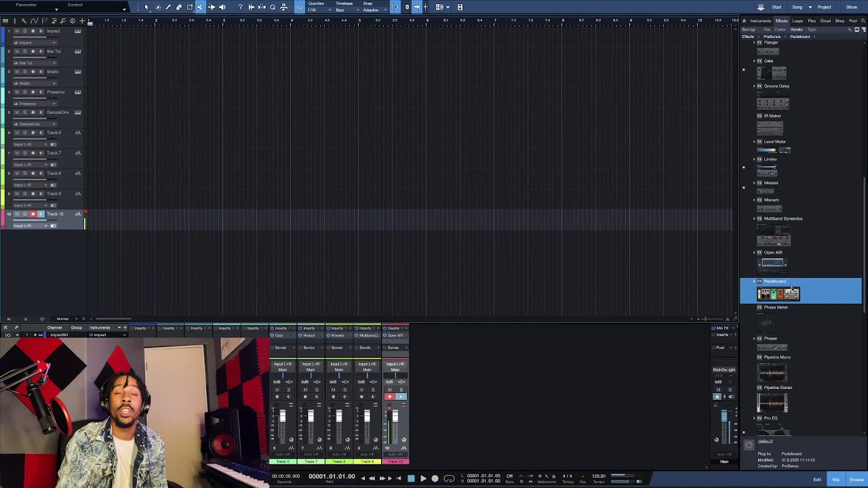
Task: Click the Main output fader
Action: point(724,415)
